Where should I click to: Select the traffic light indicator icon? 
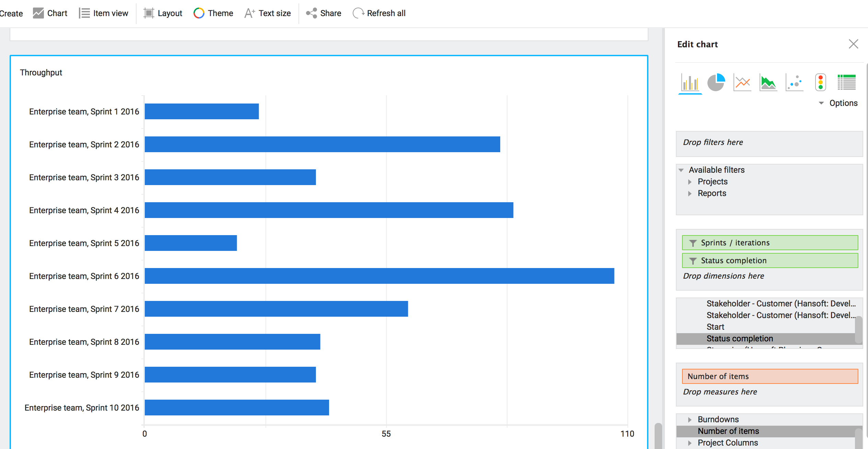point(820,83)
